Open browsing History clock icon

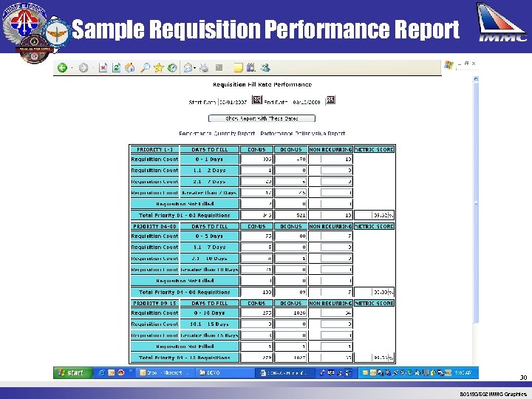pyautogui.click(x=172, y=68)
